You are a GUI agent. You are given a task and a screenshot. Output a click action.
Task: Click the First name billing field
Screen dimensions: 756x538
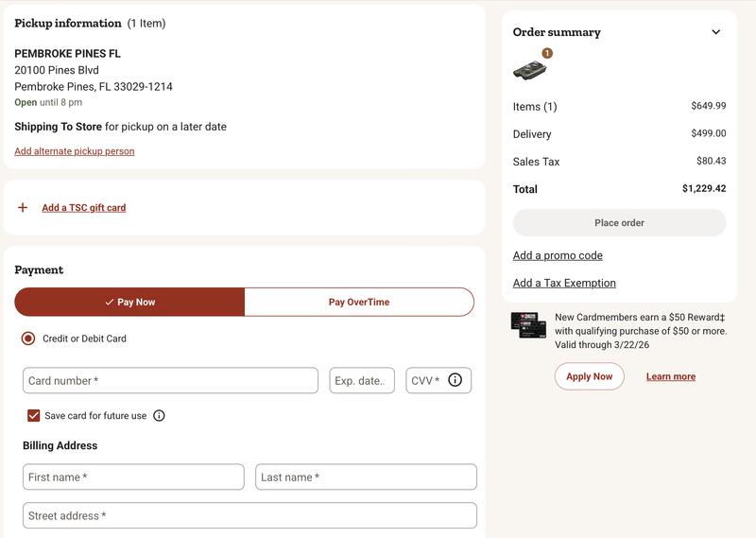tap(133, 477)
